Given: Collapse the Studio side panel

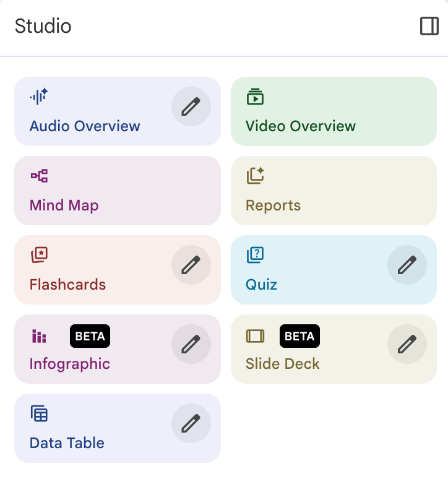Looking at the screenshot, I should (429, 26).
